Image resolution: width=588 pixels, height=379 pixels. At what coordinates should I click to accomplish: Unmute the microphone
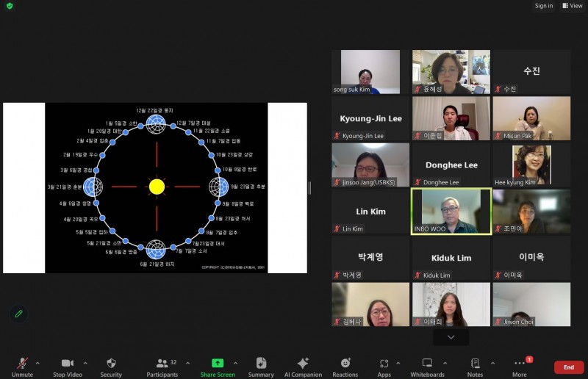[22, 367]
